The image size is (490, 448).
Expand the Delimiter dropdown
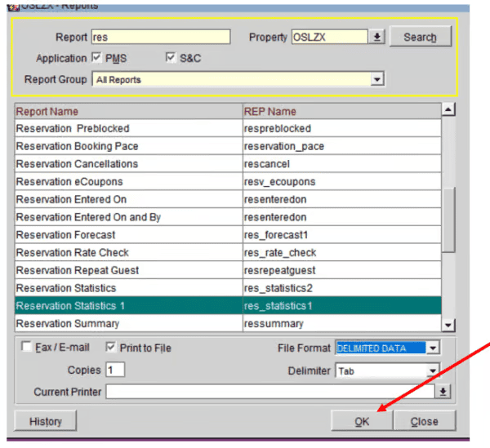(x=433, y=370)
